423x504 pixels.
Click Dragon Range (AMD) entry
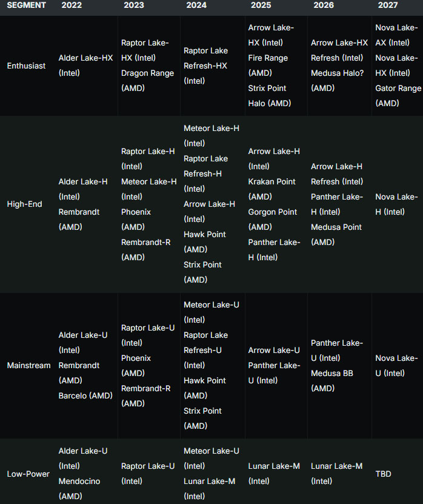click(x=147, y=81)
